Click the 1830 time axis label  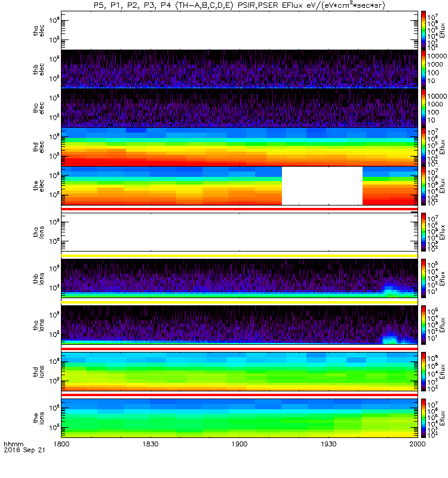point(151,444)
